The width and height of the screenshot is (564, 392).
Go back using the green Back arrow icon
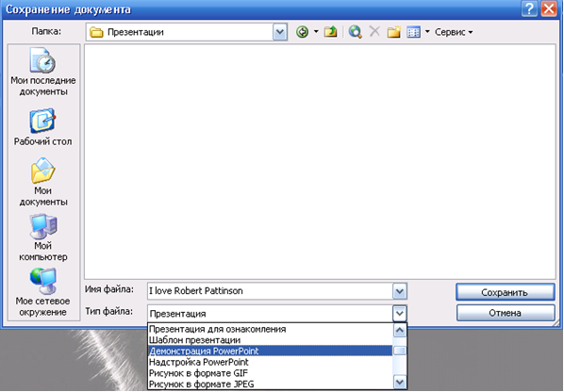302,32
